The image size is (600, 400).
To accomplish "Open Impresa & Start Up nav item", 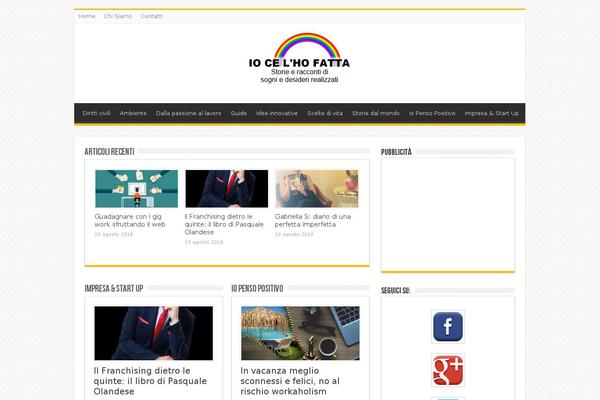I will (492, 113).
